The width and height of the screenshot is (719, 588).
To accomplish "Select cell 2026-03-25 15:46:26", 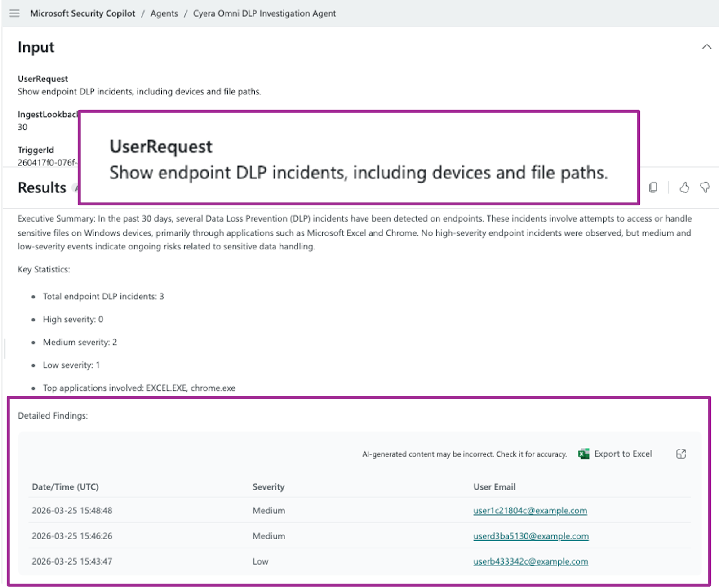I will click(x=72, y=536).
